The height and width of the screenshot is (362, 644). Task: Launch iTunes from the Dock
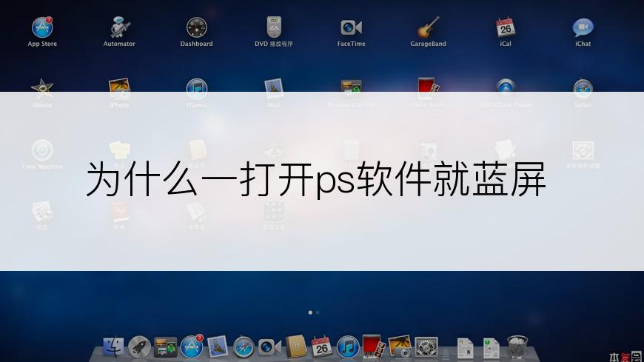pyautogui.click(x=348, y=346)
